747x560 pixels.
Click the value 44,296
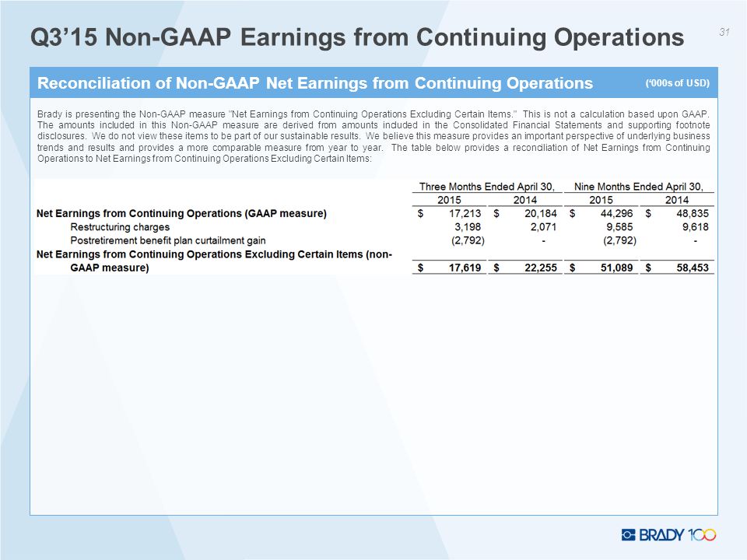coord(616,213)
